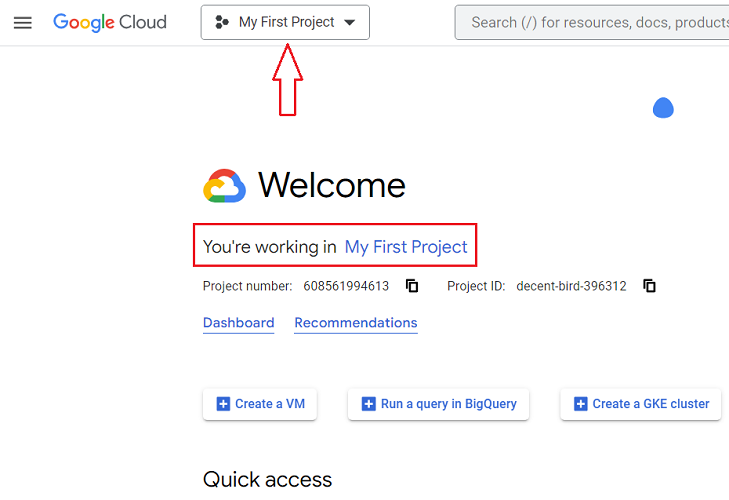Open the hamburger navigation menu
This screenshot has width=729, height=500.
pos(22,22)
